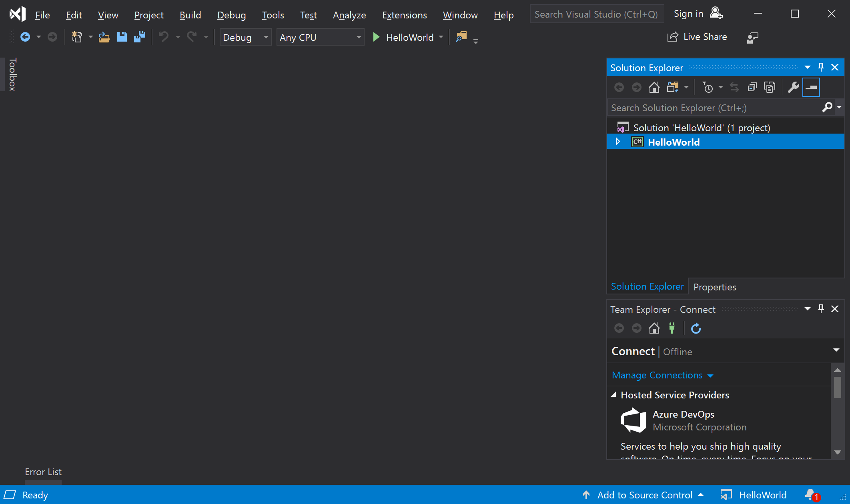
Task: Open the Build menu
Action: (x=190, y=14)
